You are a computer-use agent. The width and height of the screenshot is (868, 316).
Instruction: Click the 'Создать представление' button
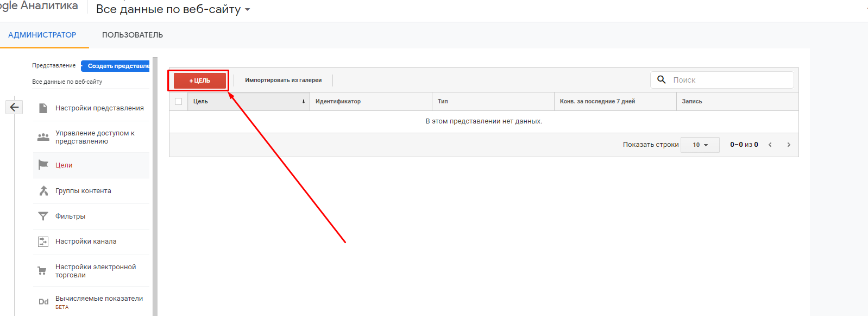(116, 66)
